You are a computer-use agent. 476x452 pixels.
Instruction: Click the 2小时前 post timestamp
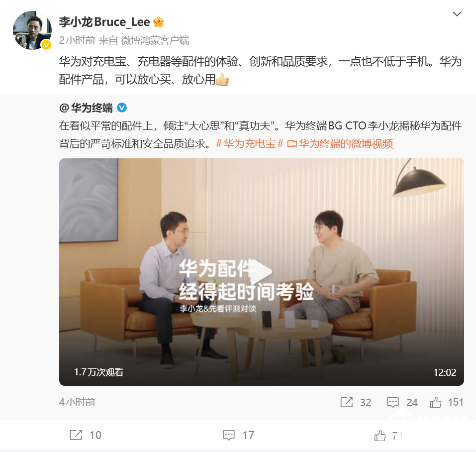77,40
